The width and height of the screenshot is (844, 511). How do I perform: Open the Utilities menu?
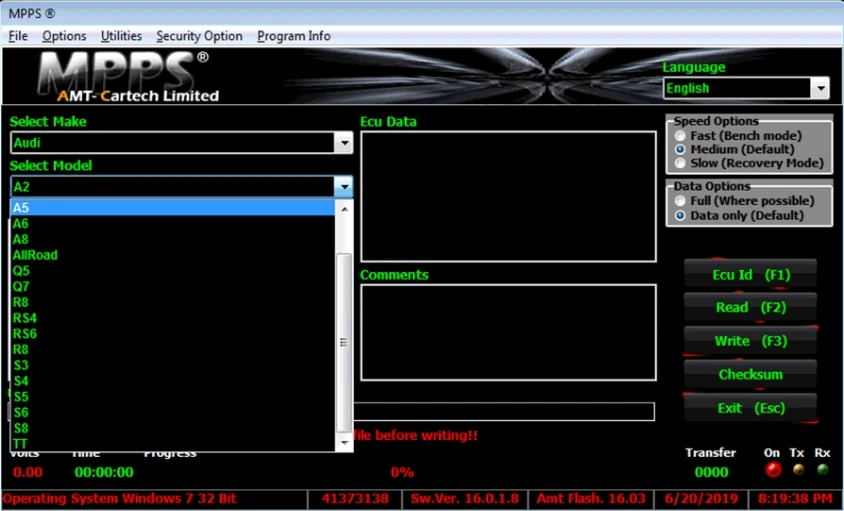tap(121, 36)
